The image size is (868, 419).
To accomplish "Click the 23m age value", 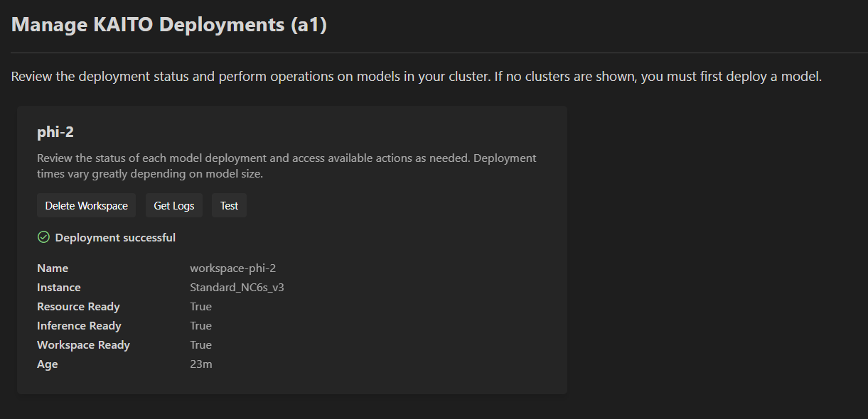I will pos(201,364).
